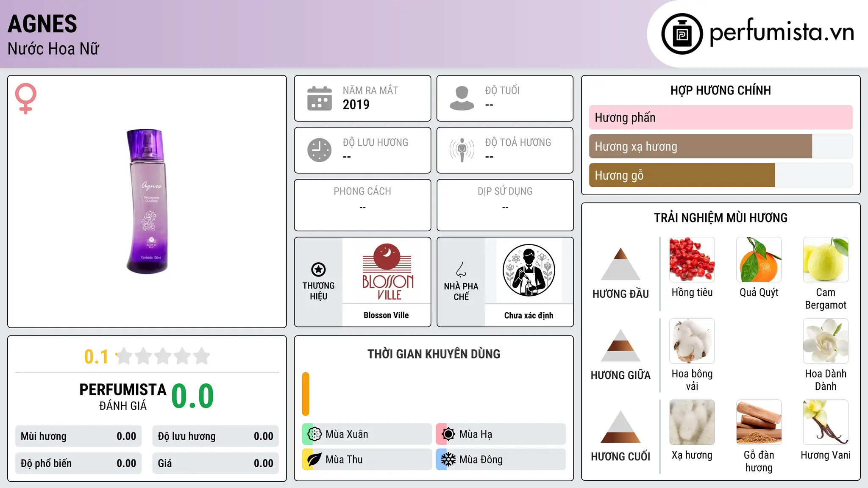Click the pink female gender symbol

click(25, 99)
